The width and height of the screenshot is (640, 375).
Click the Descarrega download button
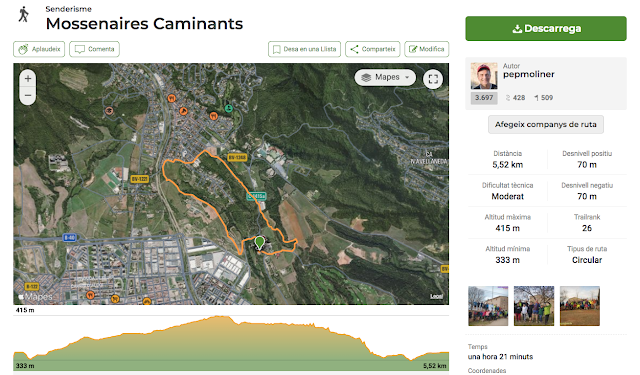click(546, 29)
